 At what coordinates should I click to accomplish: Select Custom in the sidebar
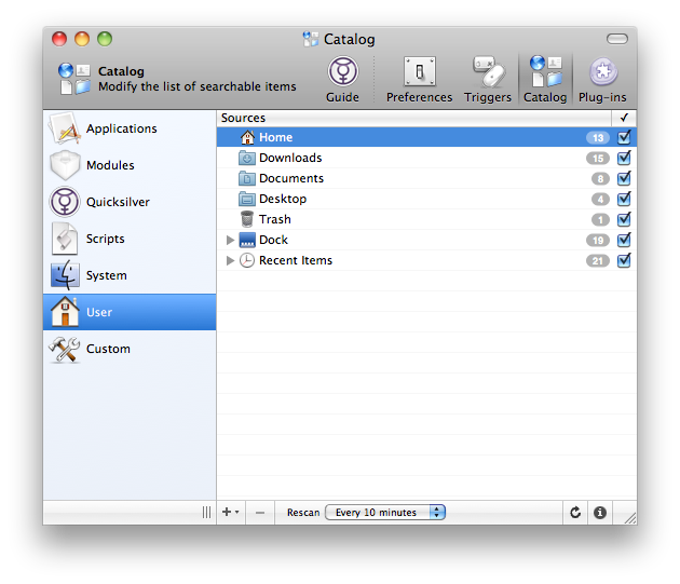[129, 349]
